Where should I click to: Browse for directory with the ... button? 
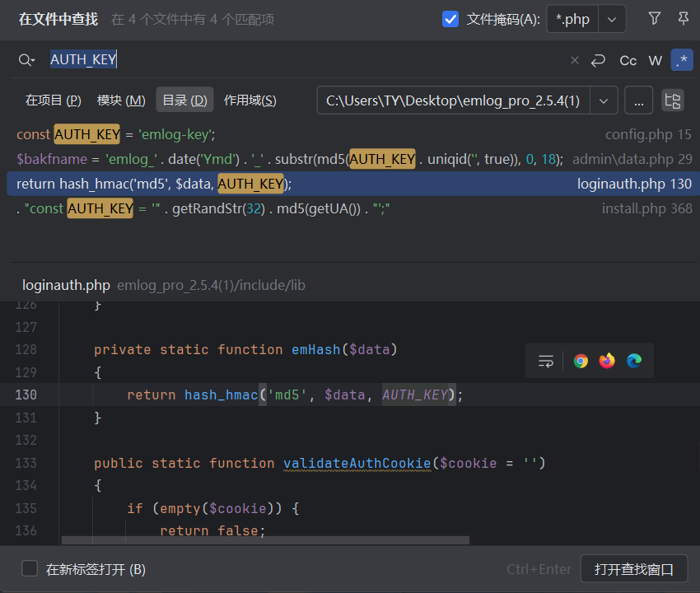(x=639, y=100)
